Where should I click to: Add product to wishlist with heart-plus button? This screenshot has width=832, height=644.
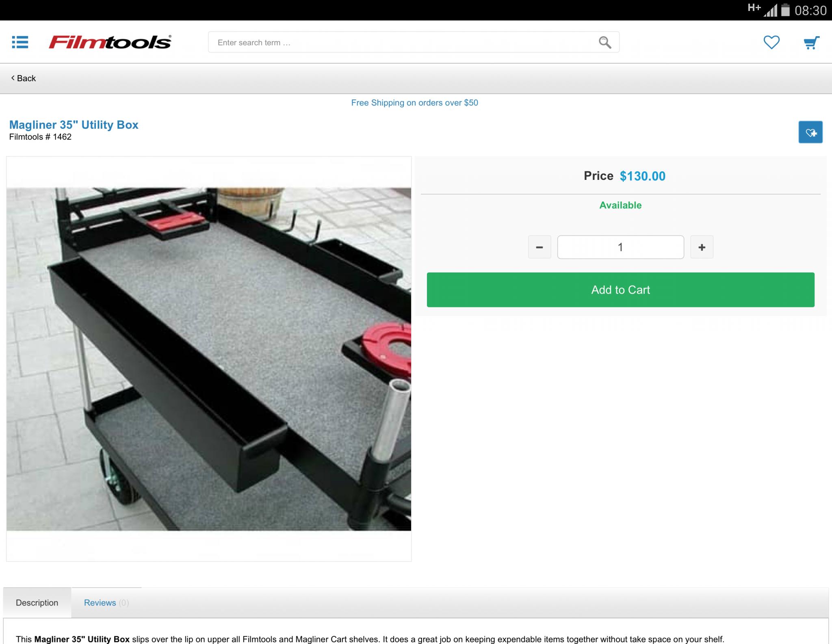coord(810,132)
